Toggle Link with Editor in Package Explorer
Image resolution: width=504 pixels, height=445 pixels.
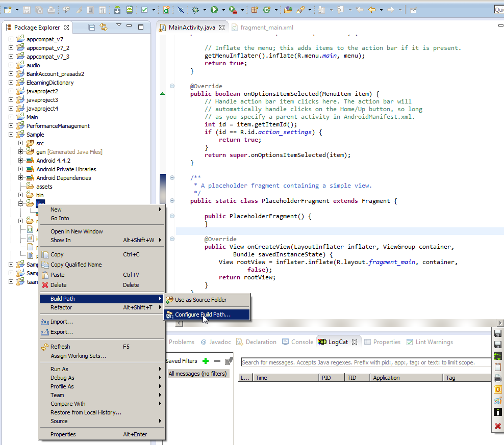(104, 28)
